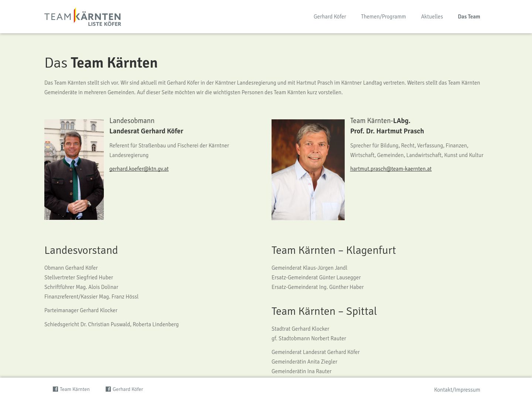Click the Schriftführer Mag. Alois Dolinar entry
The image size is (532, 402).
(x=81, y=287)
